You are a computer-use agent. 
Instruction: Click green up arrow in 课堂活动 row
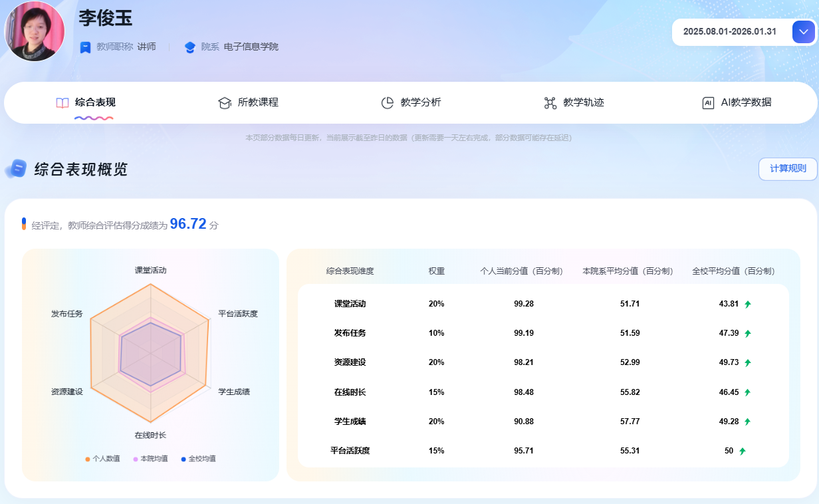(747, 305)
